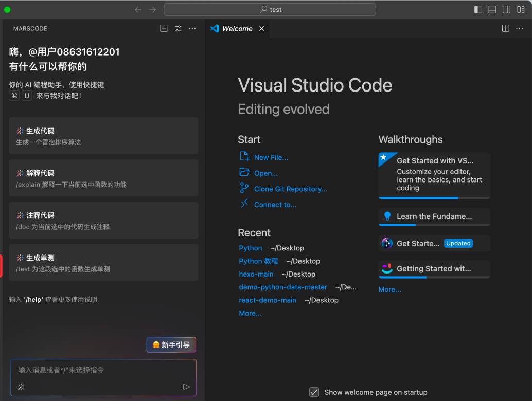
Task: Toggle primary side bar layout icon
Action: (x=478, y=9)
